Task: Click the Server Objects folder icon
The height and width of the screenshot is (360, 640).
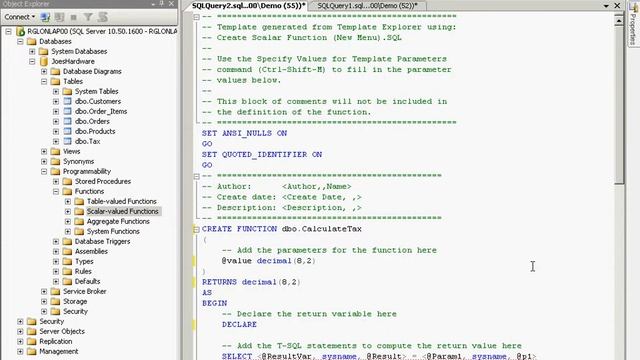Action: [x=31, y=331]
